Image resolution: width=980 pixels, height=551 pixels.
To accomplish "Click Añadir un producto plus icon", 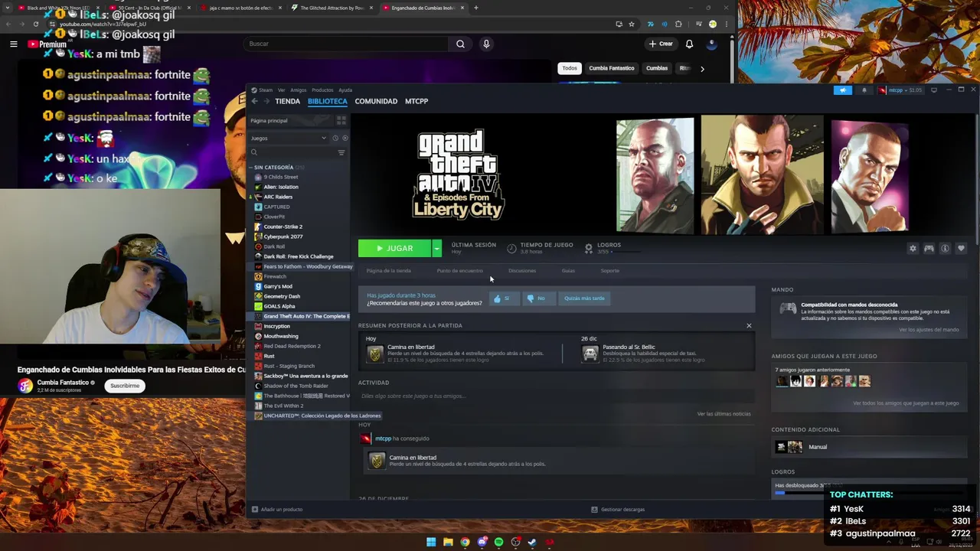I will click(255, 510).
